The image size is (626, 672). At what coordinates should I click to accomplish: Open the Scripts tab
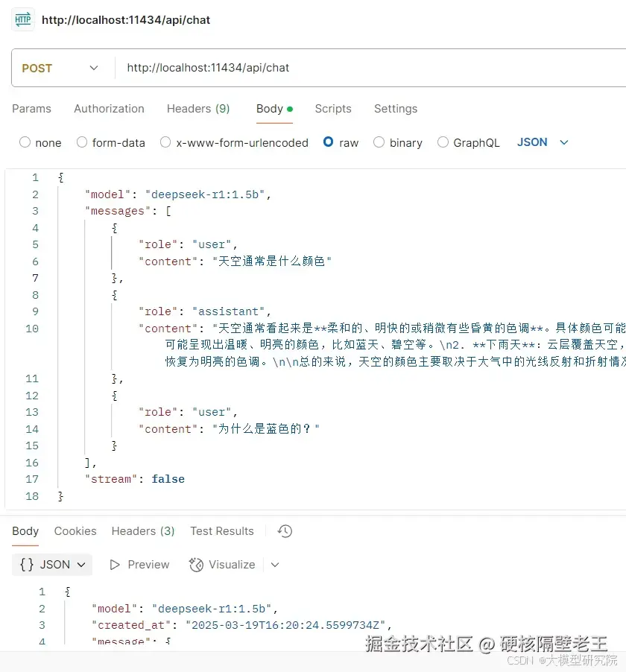click(333, 109)
